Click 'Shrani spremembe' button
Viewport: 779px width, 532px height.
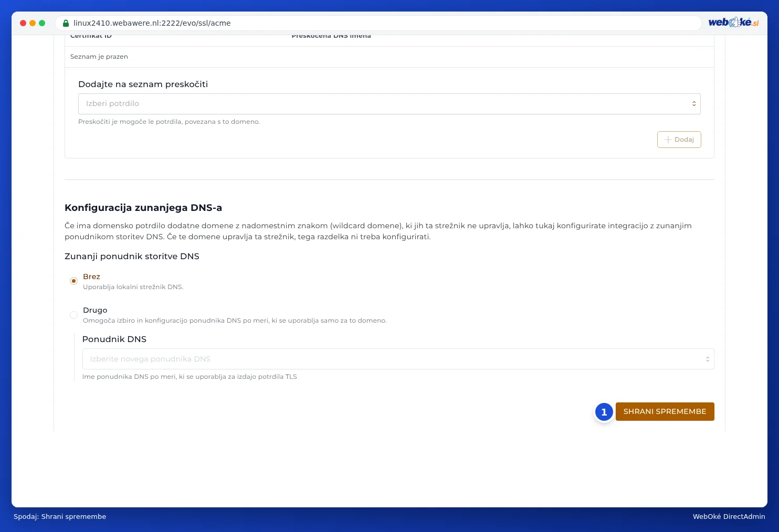tap(665, 411)
